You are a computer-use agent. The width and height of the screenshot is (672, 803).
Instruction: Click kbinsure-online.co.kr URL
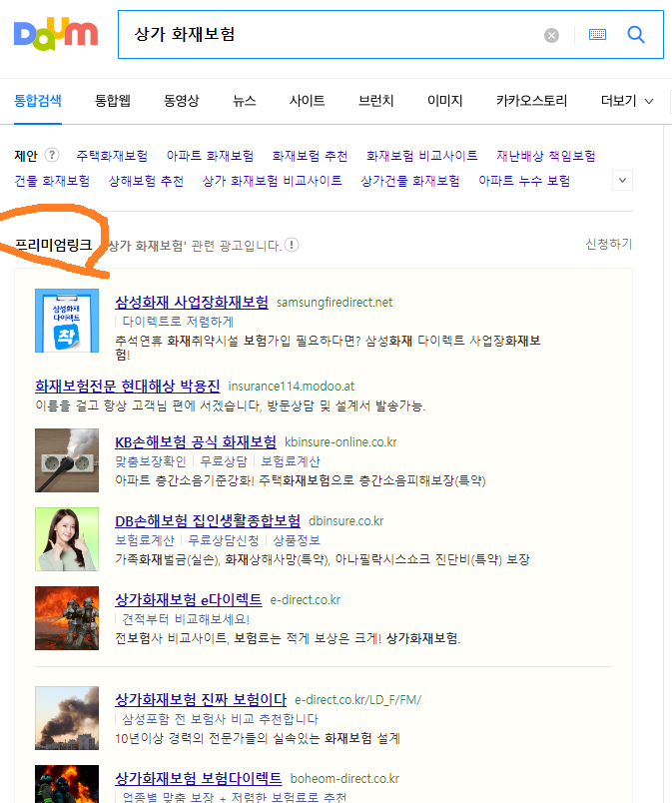click(x=340, y=442)
